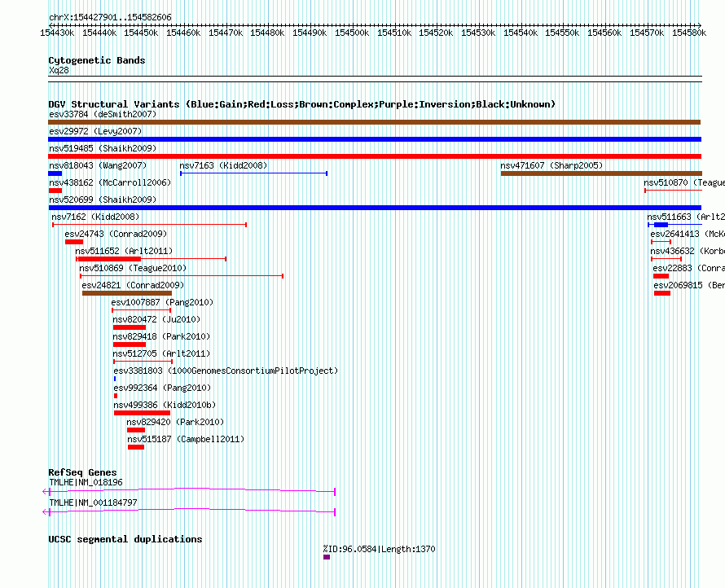
Task: Click the nsv829418 (Park2010) red block
Action: coord(130,344)
